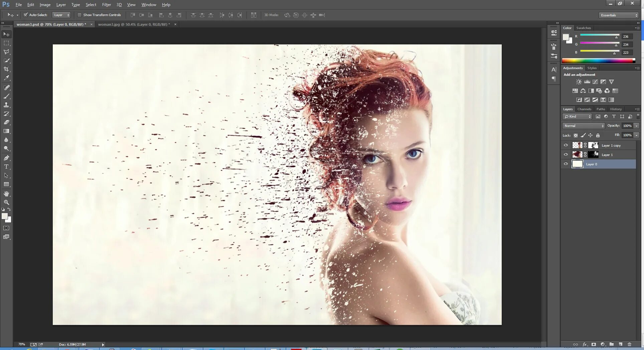Select the Pen tool
Image resolution: width=644 pixels, height=350 pixels.
click(x=6, y=158)
